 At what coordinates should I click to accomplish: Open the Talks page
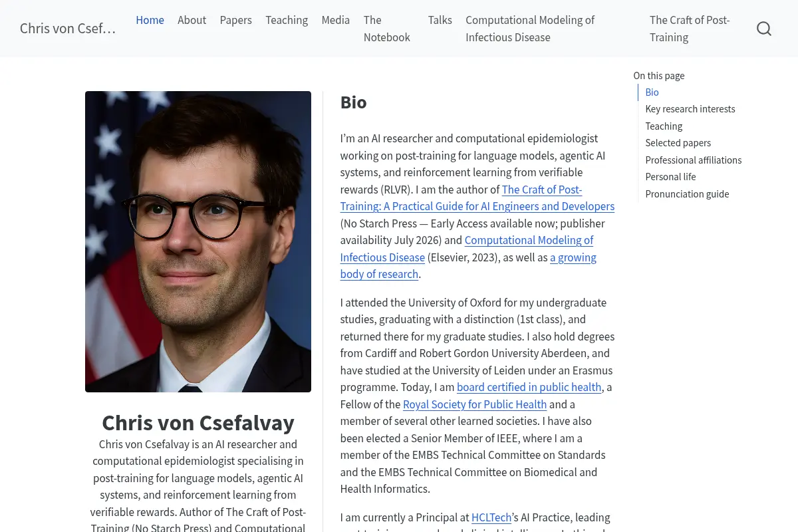[440, 20]
